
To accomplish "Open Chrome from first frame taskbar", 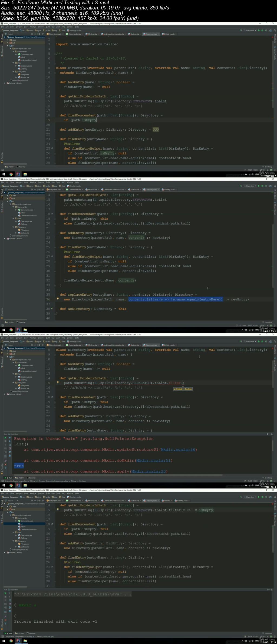I will (x=11, y=174).
